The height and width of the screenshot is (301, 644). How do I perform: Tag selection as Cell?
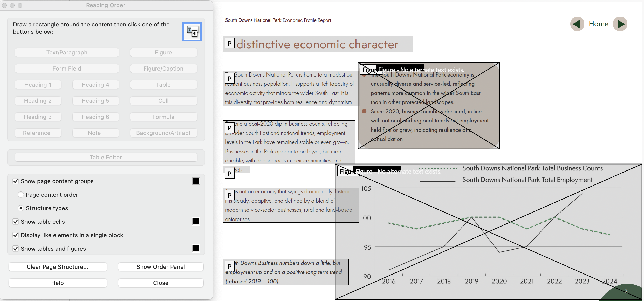pyautogui.click(x=163, y=101)
